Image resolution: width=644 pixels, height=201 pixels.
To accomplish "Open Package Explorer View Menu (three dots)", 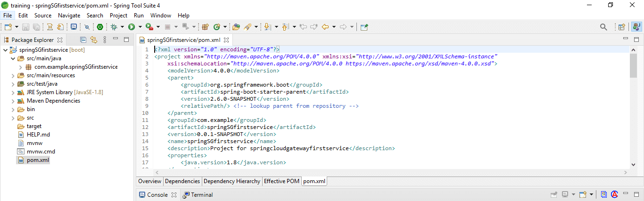I will 105,40.
